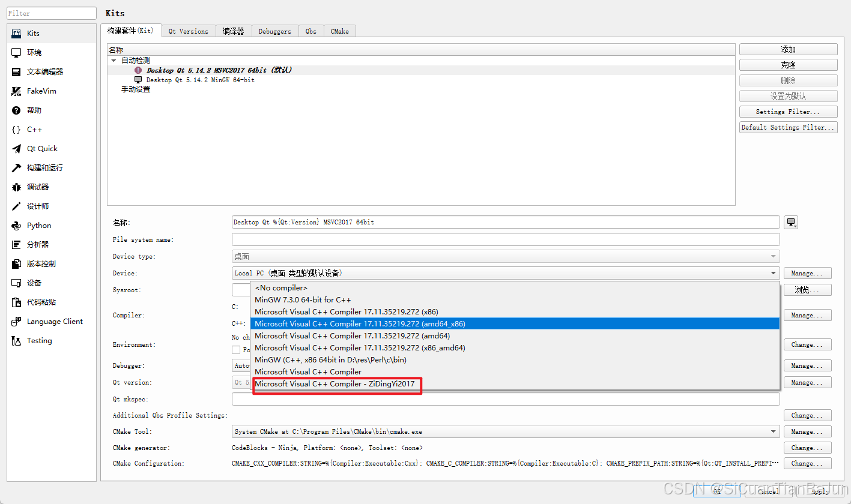Viewport: 851px width, 504px height.
Task: Switch to the Qt Versions tab
Action: (x=188, y=31)
